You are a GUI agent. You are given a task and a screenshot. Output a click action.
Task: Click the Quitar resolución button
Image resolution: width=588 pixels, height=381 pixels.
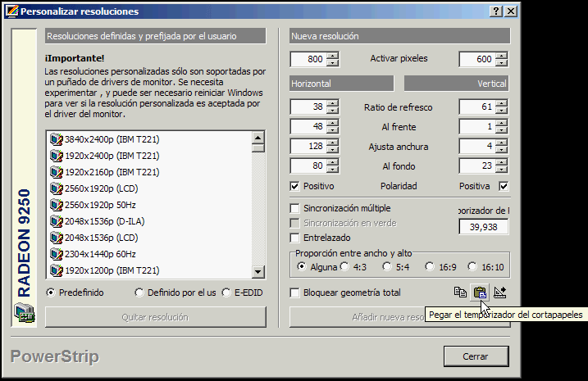[x=156, y=317]
